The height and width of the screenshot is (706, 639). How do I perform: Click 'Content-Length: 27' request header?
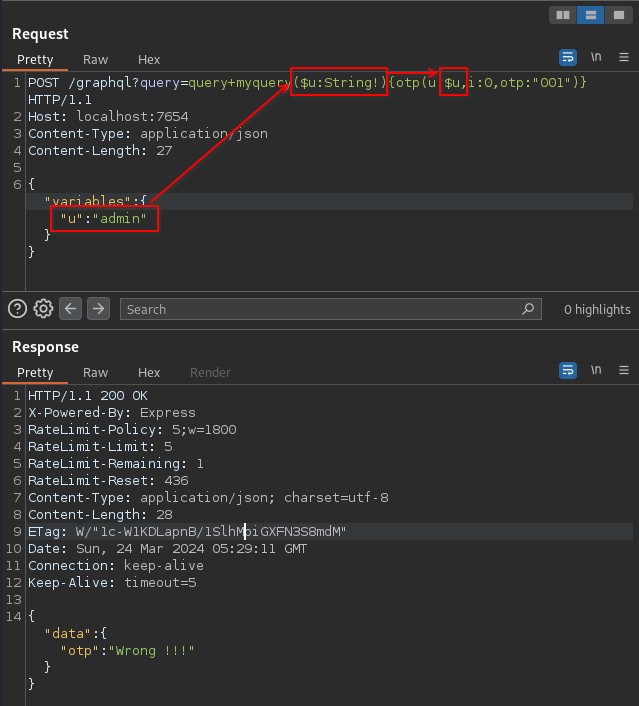[x=100, y=150]
